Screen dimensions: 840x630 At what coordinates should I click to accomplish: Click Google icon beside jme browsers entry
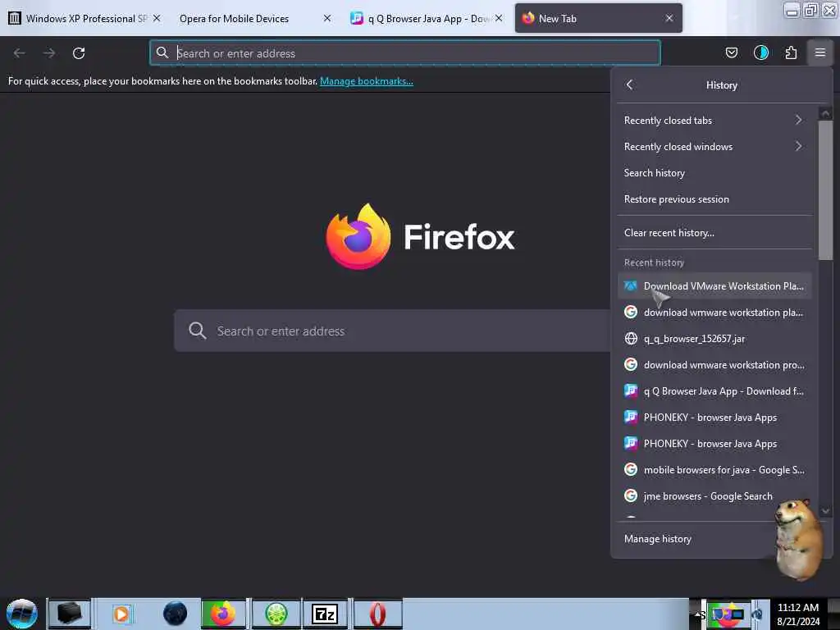pyautogui.click(x=631, y=496)
